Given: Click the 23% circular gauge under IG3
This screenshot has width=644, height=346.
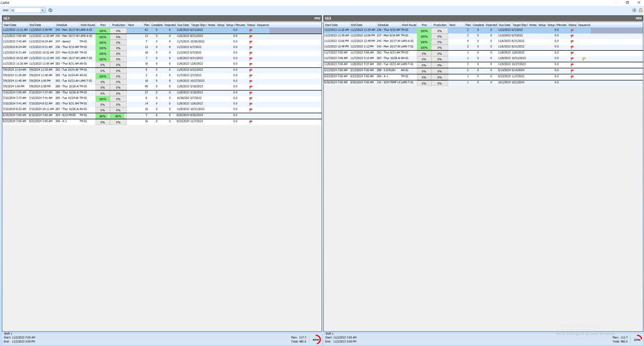Looking at the screenshot, I should pos(638,339).
